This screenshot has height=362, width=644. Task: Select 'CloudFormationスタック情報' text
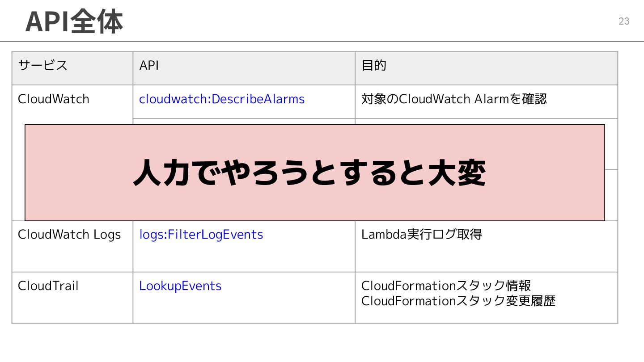point(446,286)
